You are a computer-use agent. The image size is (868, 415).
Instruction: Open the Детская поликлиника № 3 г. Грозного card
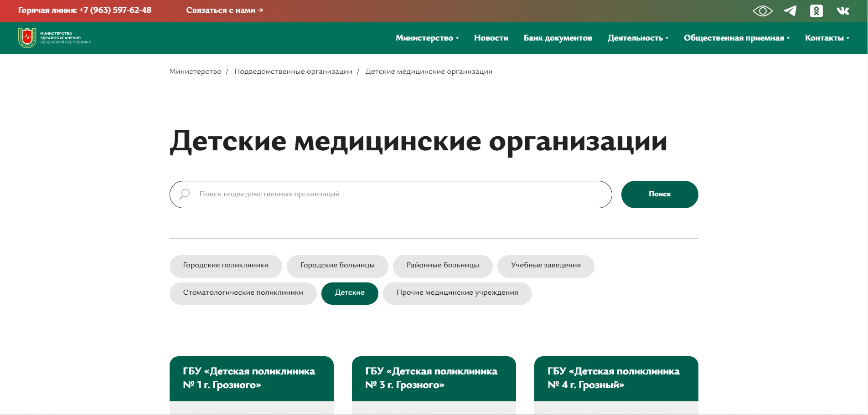pyautogui.click(x=434, y=385)
